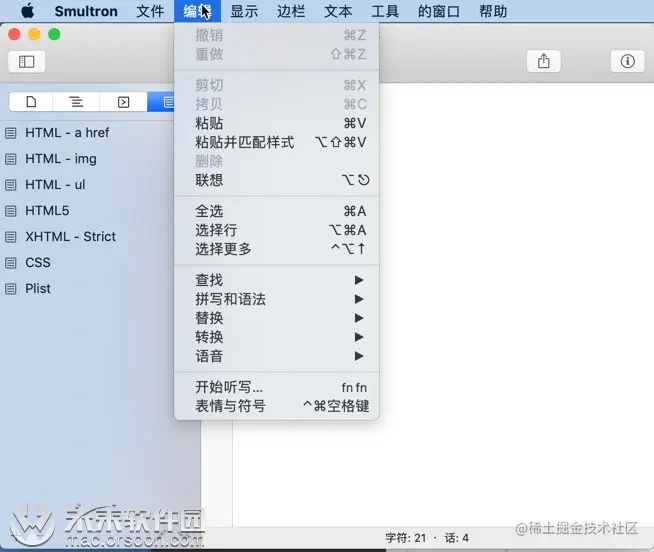The image size is (654, 552).
Task: Expand the 查找 submenu
Action: pyautogui.click(x=277, y=280)
